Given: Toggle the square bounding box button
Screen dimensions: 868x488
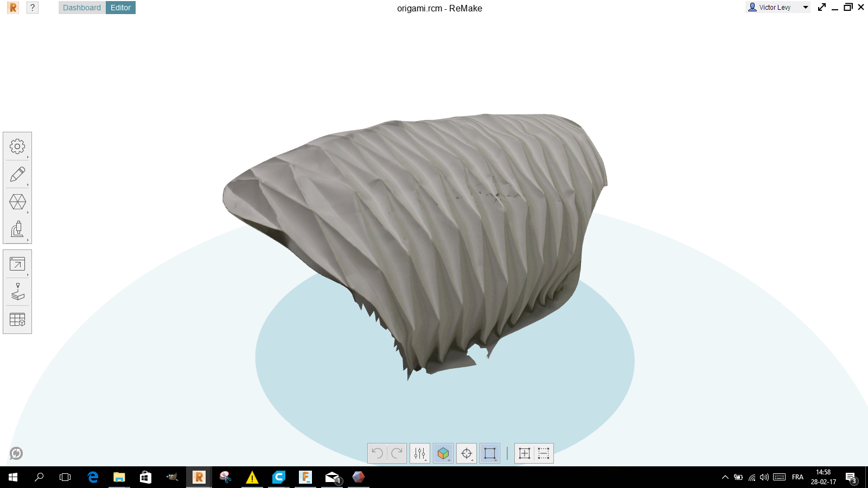Looking at the screenshot, I should click(x=490, y=453).
